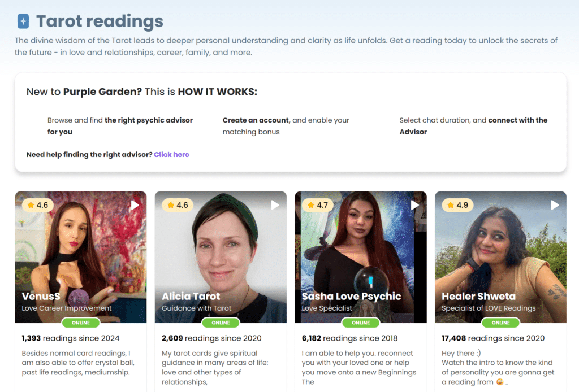Play Alicia Tarot intro video
Image resolution: width=579 pixels, height=392 pixels.
click(275, 205)
